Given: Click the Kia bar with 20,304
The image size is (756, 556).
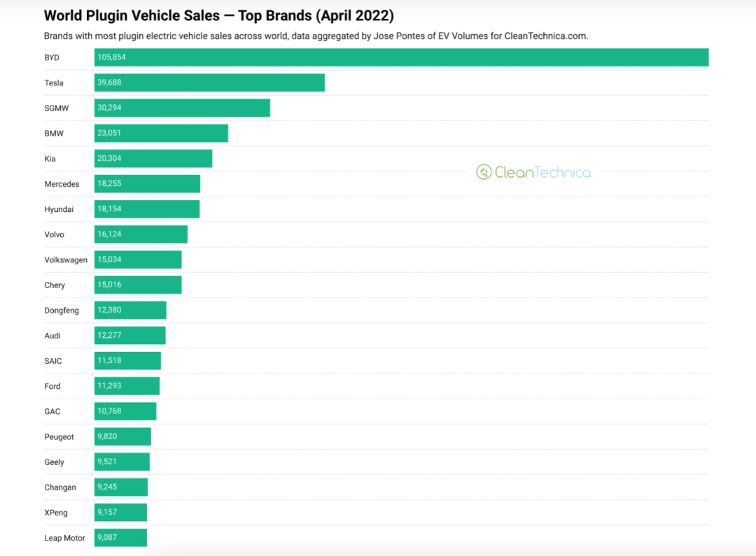Looking at the screenshot, I should coord(153,159).
